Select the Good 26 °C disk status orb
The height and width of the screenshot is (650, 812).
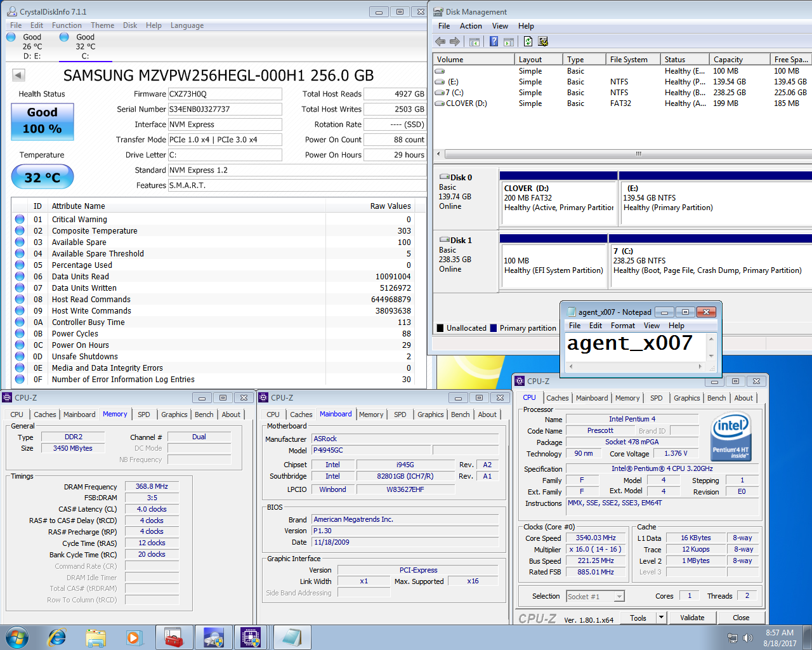(11, 37)
